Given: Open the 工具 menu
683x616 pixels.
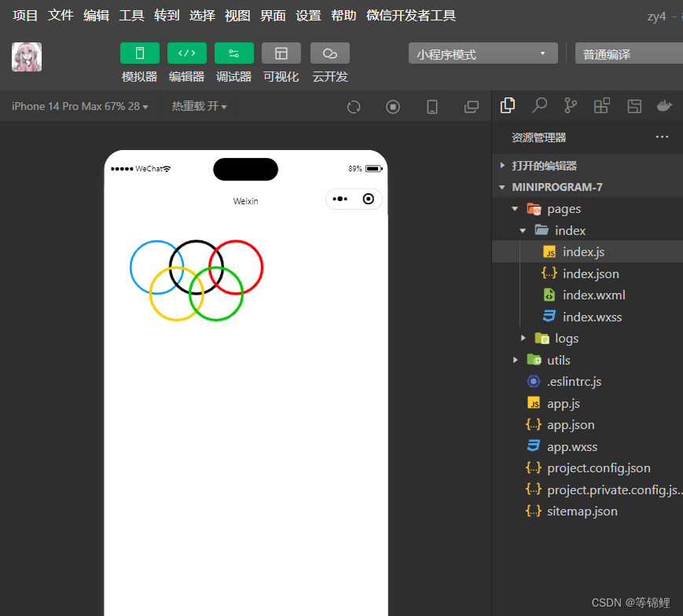Looking at the screenshot, I should 131,16.
